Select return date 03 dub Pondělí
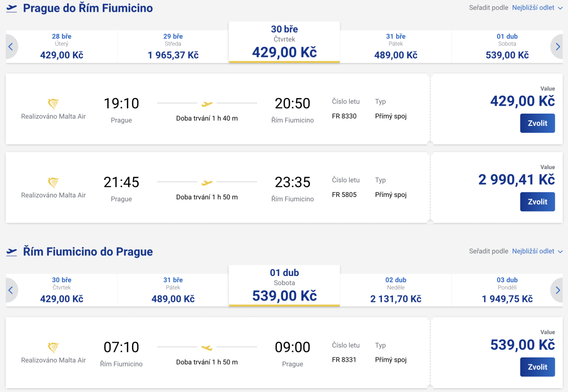 [x=507, y=290]
